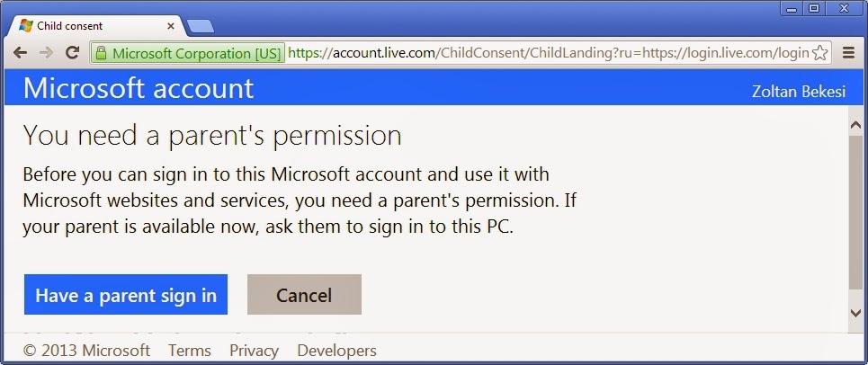
Task: Reload the page with the refresh icon
Action: pyautogui.click(x=73, y=53)
